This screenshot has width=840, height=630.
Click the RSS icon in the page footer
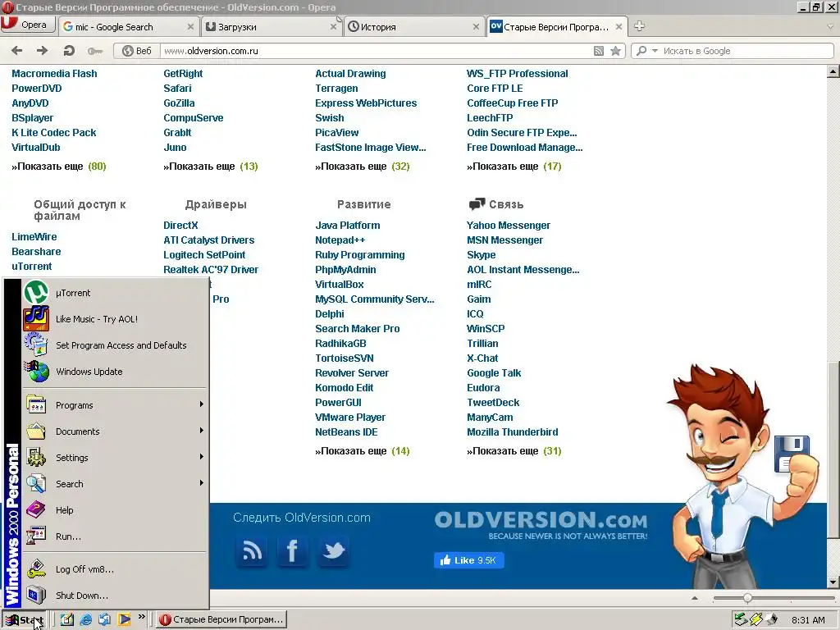click(252, 550)
